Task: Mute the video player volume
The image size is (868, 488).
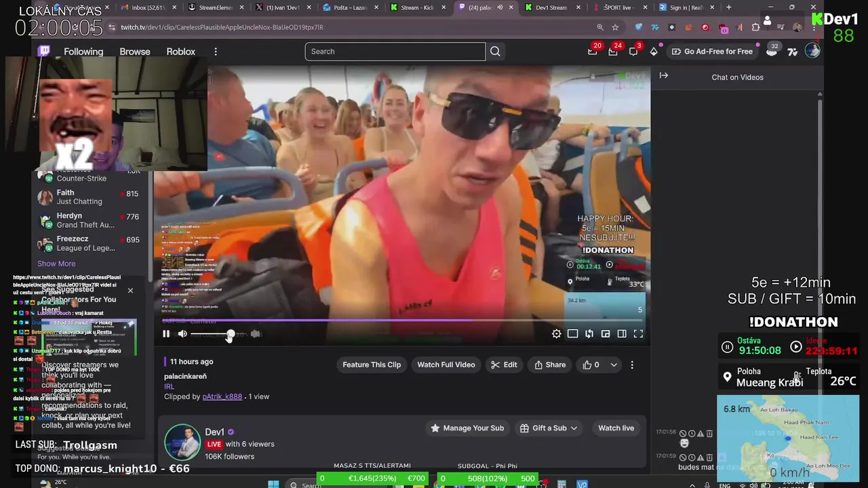Action: pos(182,333)
